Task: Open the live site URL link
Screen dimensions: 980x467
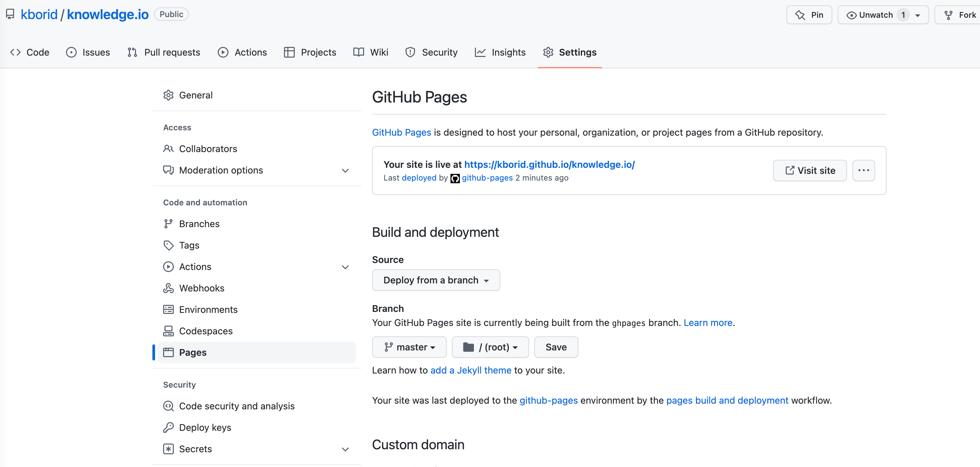Action: 549,164
